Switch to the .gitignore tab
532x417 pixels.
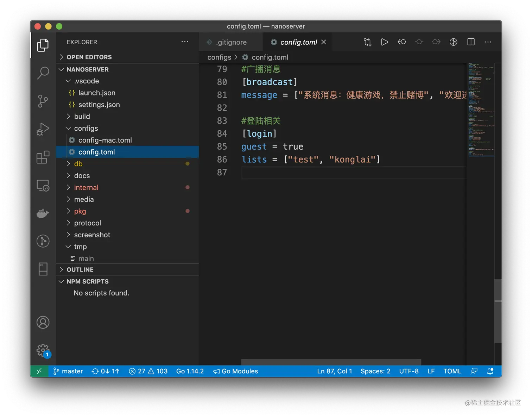(x=231, y=42)
